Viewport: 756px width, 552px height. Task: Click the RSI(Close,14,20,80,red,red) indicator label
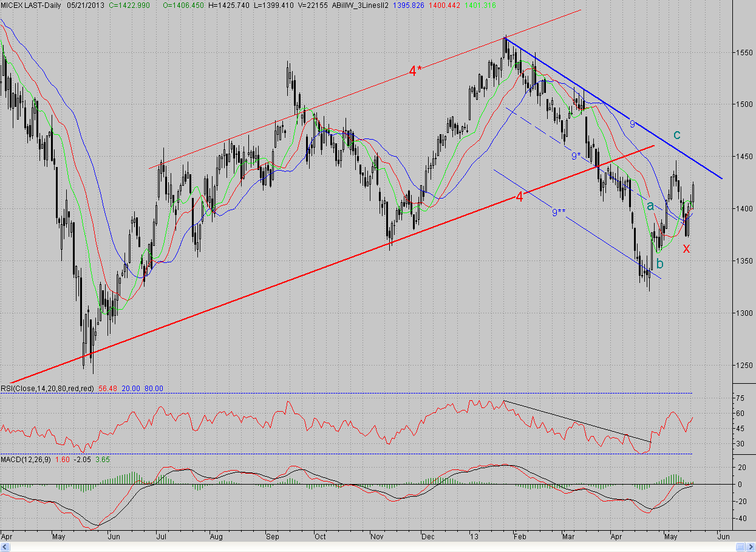47,389
